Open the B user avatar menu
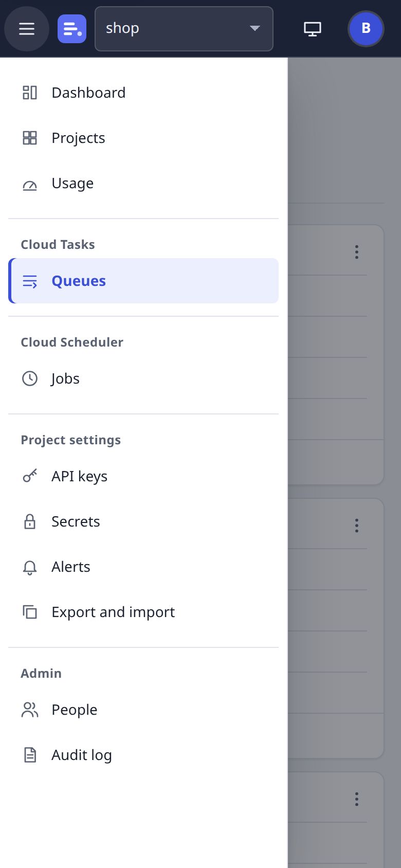 (366, 28)
